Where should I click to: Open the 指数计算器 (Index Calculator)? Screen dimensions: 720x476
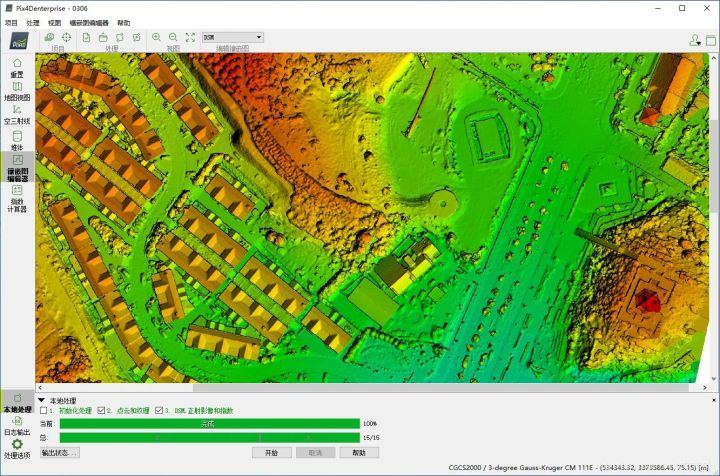point(16,194)
